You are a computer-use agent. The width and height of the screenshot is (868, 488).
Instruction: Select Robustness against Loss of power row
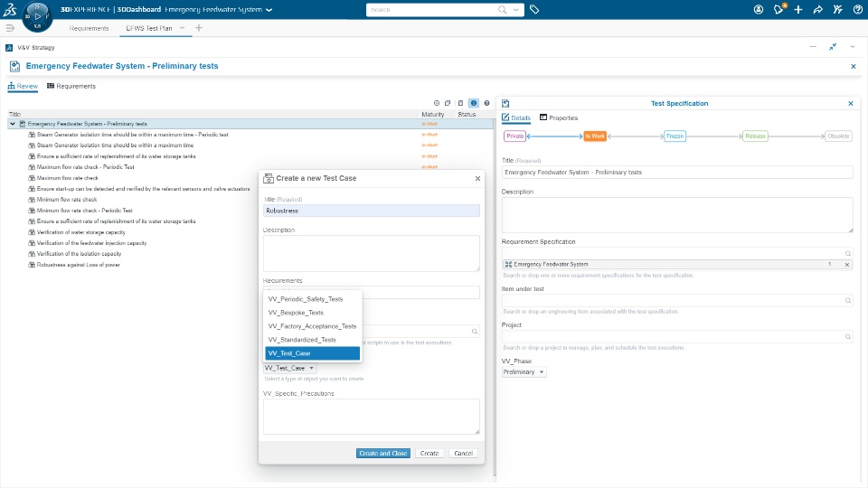[x=78, y=265]
